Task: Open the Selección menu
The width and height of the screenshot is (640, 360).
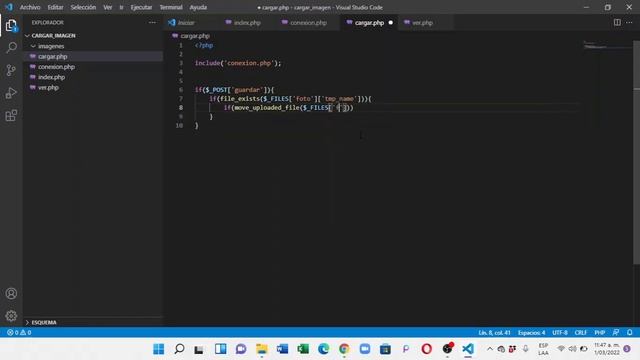Action: tap(83, 7)
